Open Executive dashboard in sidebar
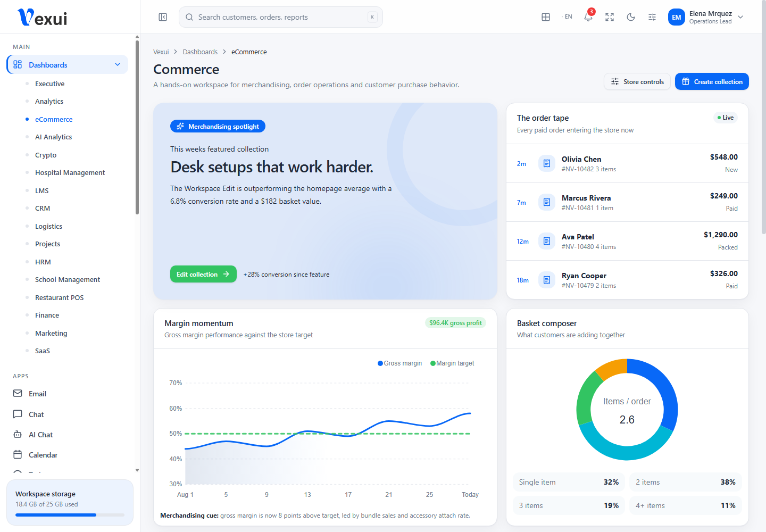This screenshot has height=532, width=766. pyautogui.click(x=49, y=84)
